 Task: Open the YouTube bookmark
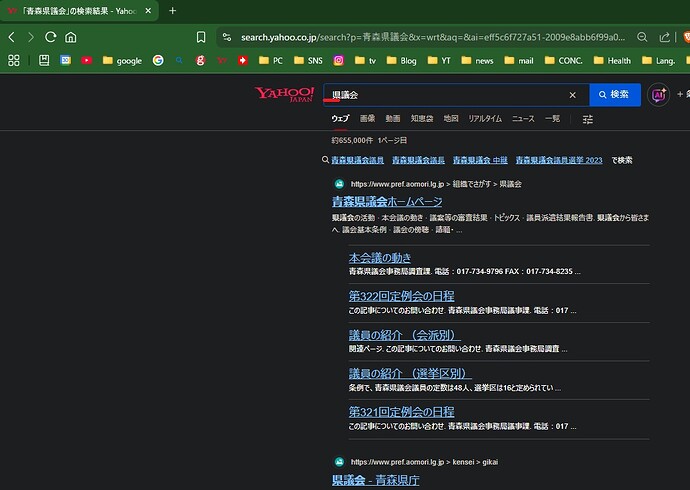click(87, 60)
